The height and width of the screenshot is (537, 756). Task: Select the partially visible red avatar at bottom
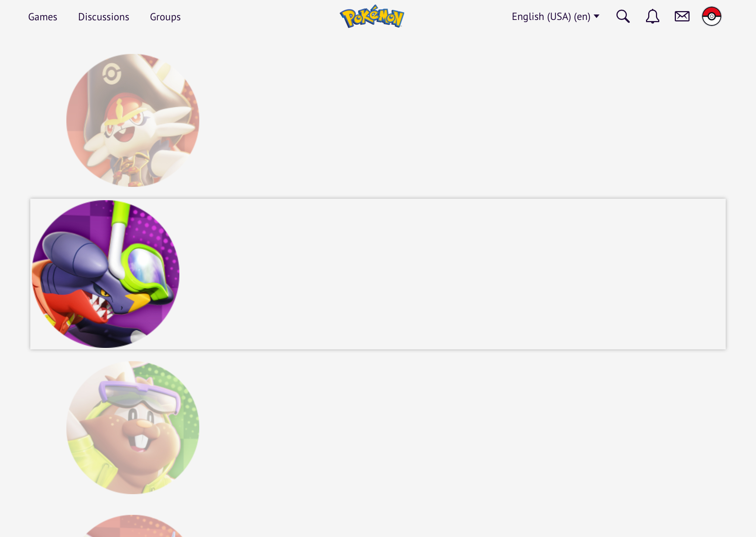click(133, 526)
